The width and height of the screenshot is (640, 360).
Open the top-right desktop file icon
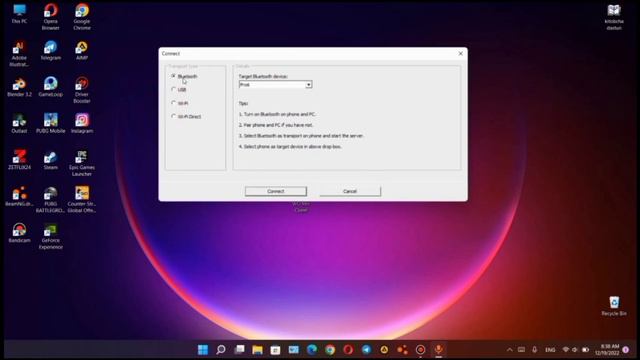[x=614, y=17]
